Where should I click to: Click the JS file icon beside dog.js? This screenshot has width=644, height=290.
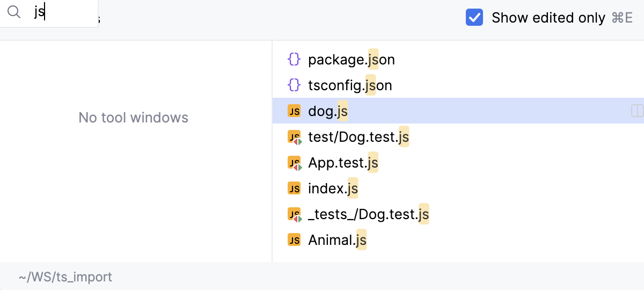coord(294,111)
